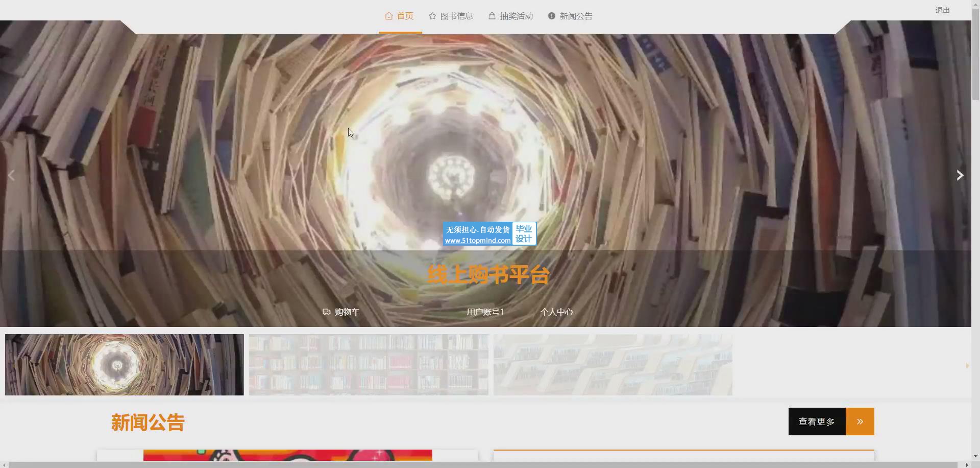Open 个人中心 personal center
The image size is (980, 468).
[x=556, y=312]
